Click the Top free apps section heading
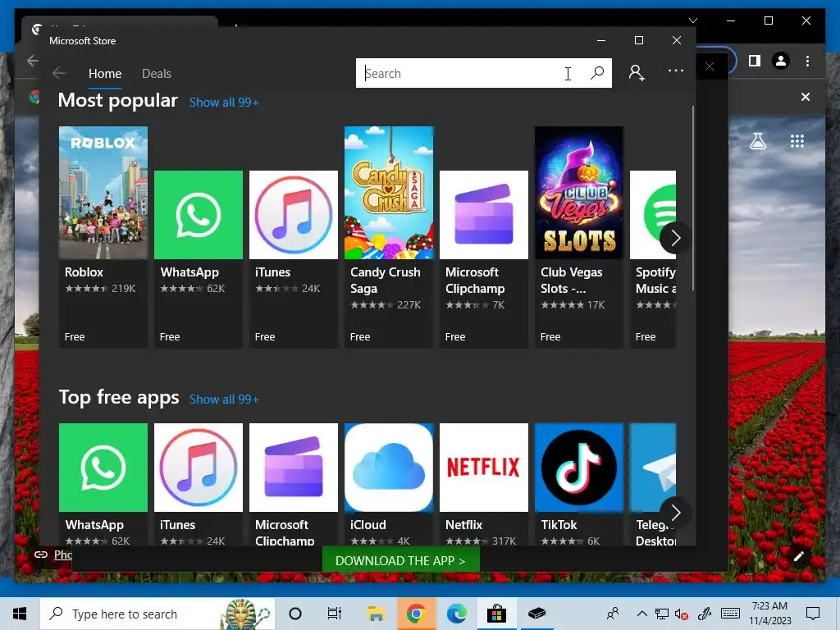The image size is (840, 630). tap(119, 398)
